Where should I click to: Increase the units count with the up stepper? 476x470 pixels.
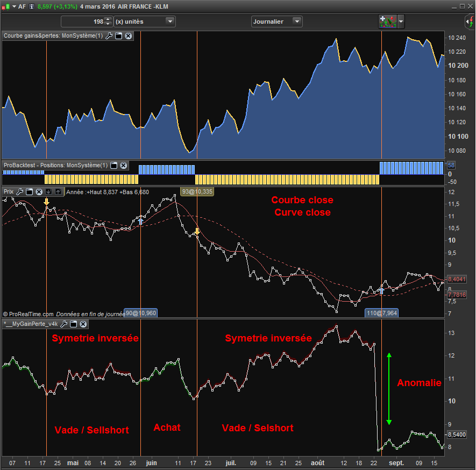pyautogui.click(x=108, y=19)
